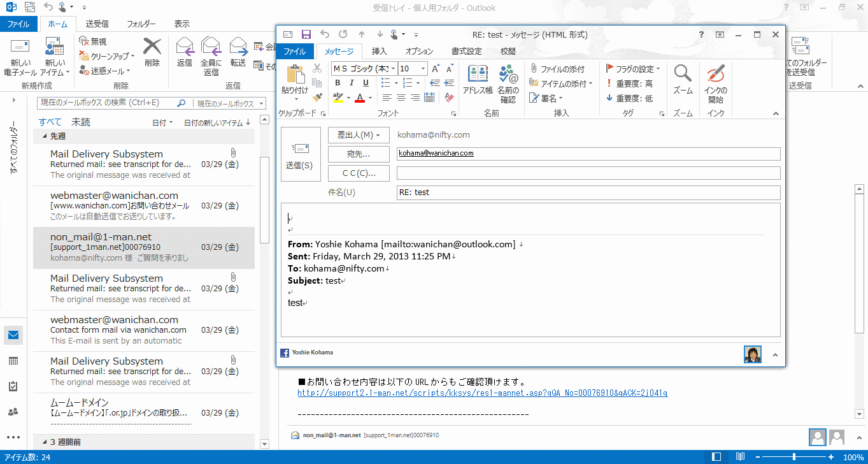Open Calendar view in the left navigation bar

coord(13,361)
